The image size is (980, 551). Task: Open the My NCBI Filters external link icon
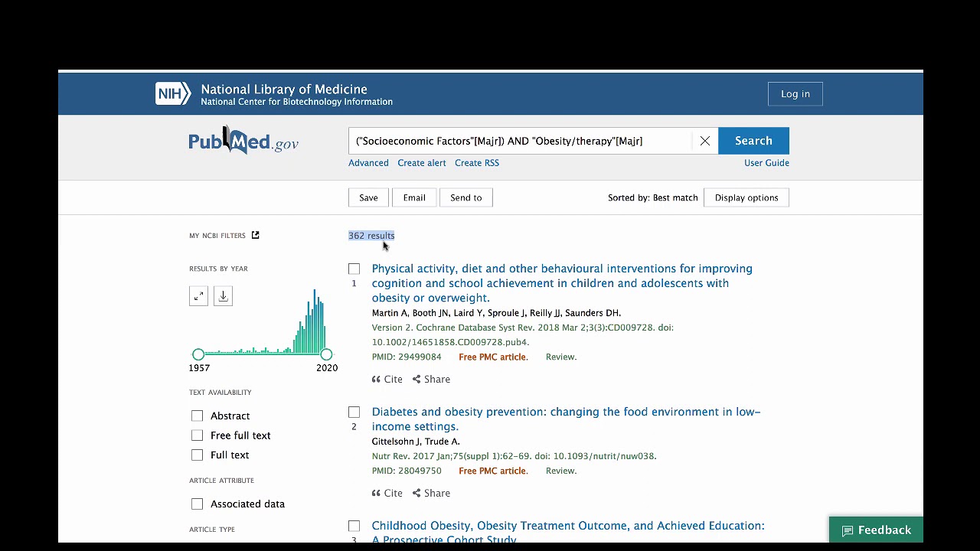pos(256,235)
